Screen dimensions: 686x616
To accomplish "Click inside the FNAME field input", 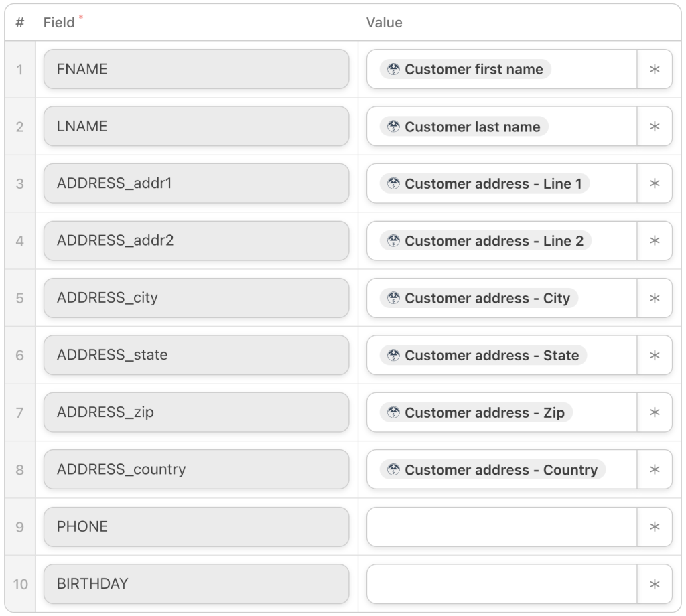I will point(196,69).
